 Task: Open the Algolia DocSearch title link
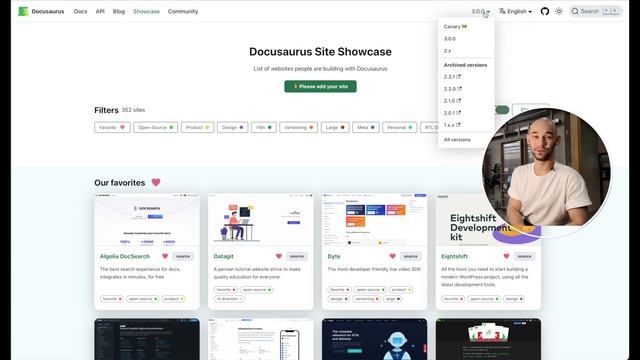click(125, 256)
